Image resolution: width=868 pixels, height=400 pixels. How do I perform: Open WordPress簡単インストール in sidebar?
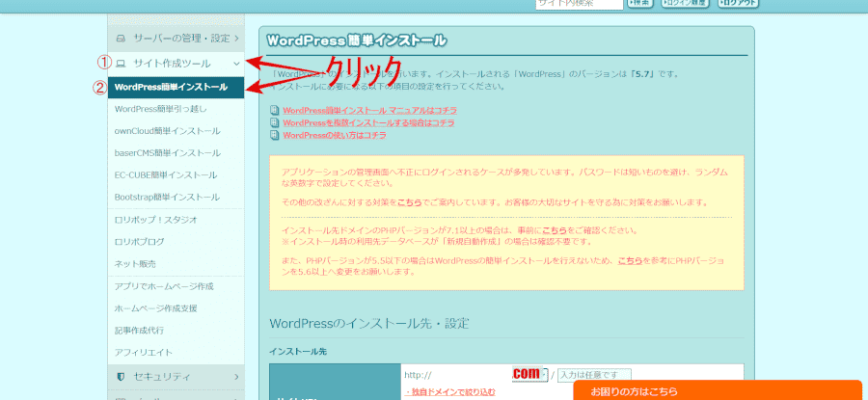click(176, 88)
